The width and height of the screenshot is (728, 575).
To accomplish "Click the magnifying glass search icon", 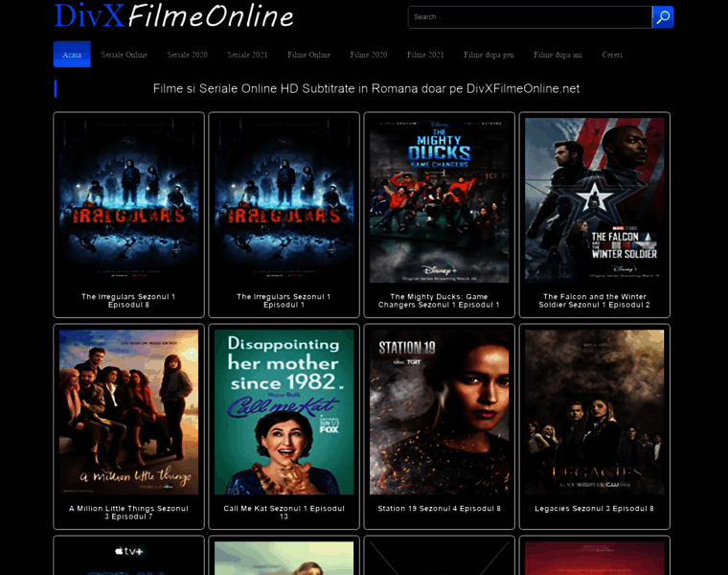I will click(x=662, y=17).
